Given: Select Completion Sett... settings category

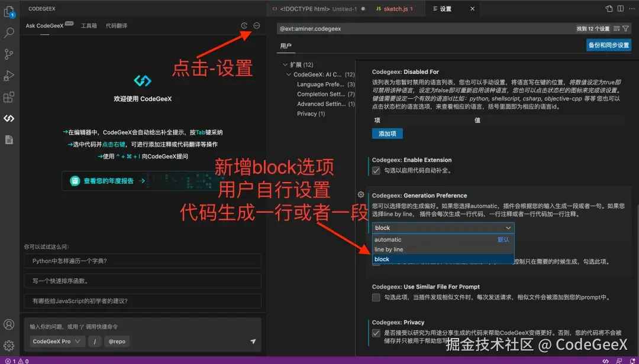Looking at the screenshot, I should point(325,94).
